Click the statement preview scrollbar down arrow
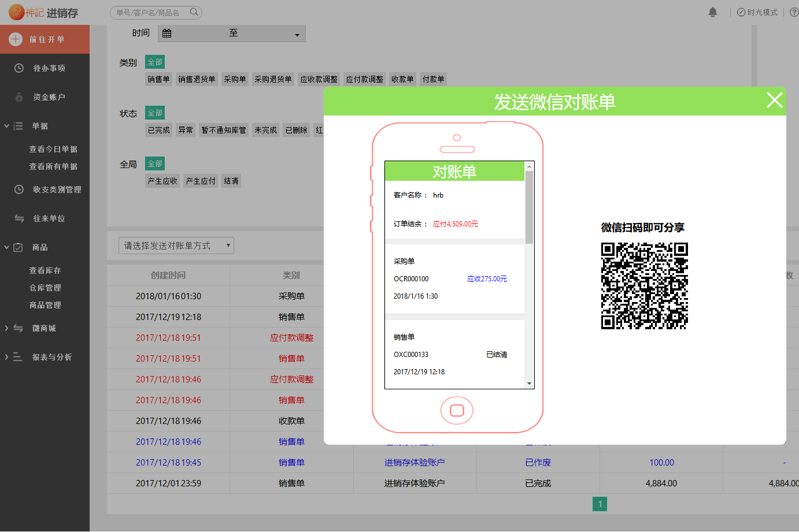This screenshot has height=532, width=799. click(529, 384)
